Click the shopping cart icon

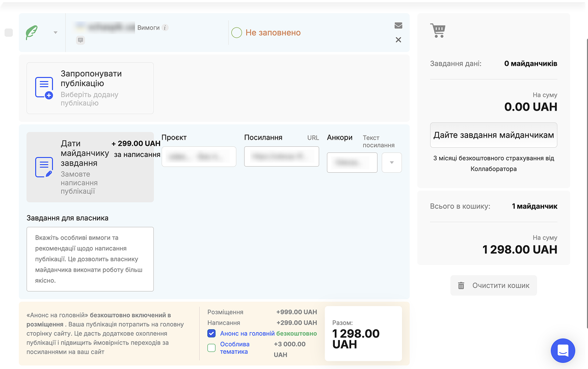coord(437,30)
